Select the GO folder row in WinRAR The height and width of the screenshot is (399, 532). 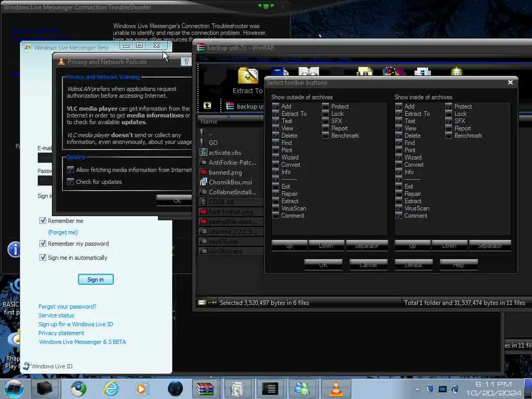pyautogui.click(x=231, y=142)
